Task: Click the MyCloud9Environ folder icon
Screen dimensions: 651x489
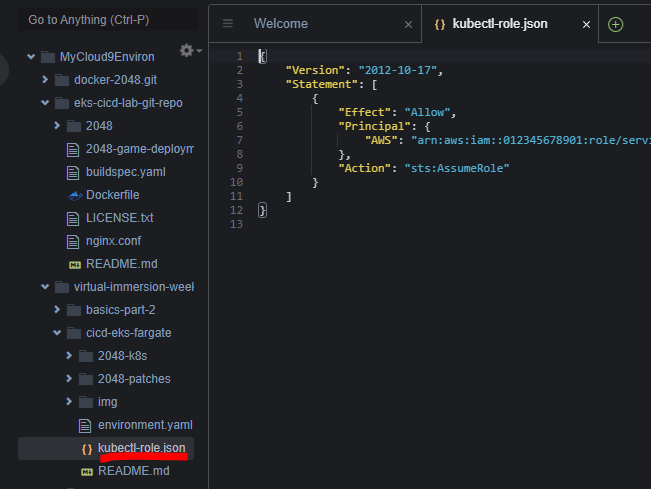Action: click(48, 57)
